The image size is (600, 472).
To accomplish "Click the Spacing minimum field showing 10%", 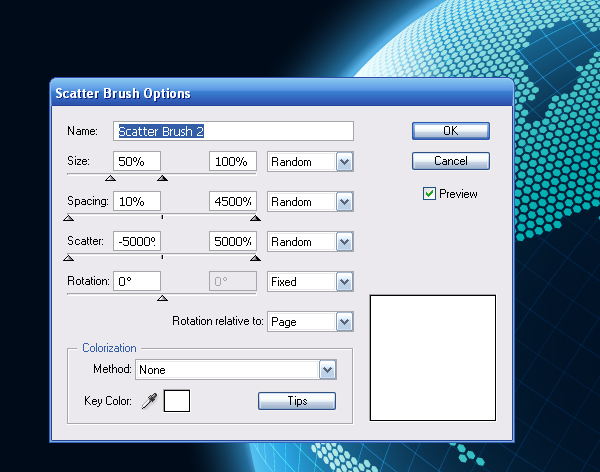I will pos(137,201).
